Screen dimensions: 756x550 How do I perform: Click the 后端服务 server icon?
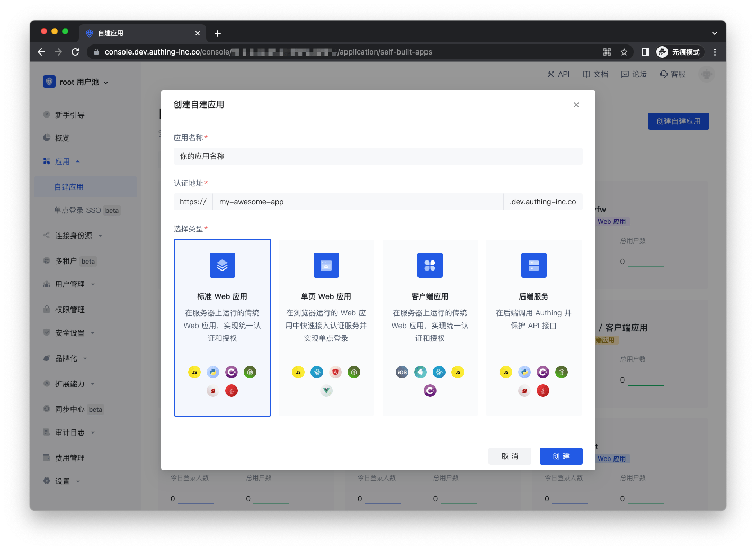533,265
